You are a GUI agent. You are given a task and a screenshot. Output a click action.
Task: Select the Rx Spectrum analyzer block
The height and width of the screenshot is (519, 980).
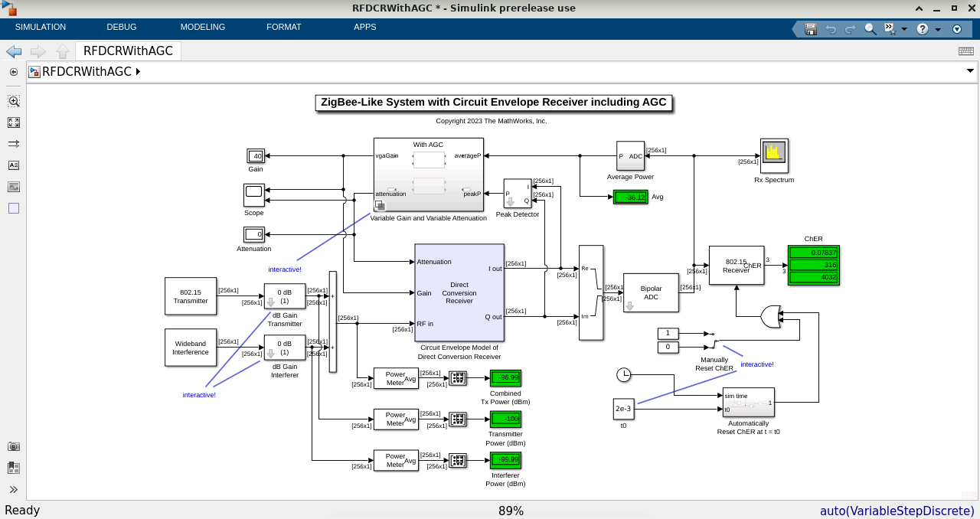(x=774, y=156)
